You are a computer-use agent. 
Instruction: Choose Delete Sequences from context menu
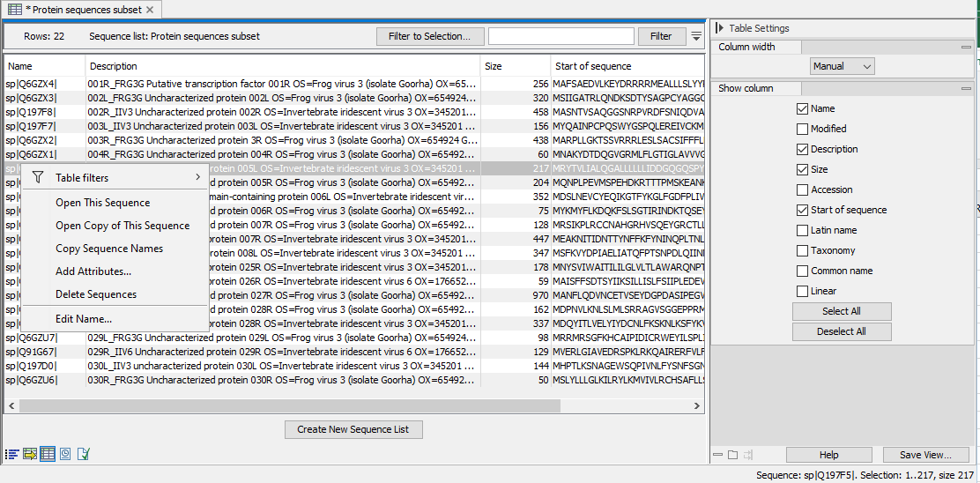[96, 294]
